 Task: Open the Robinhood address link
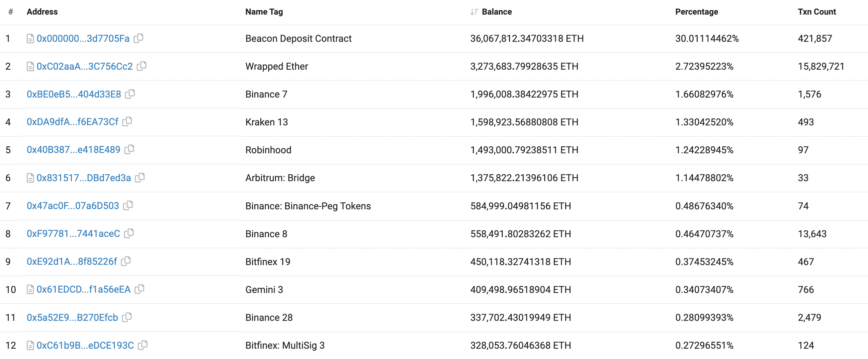click(73, 150)
